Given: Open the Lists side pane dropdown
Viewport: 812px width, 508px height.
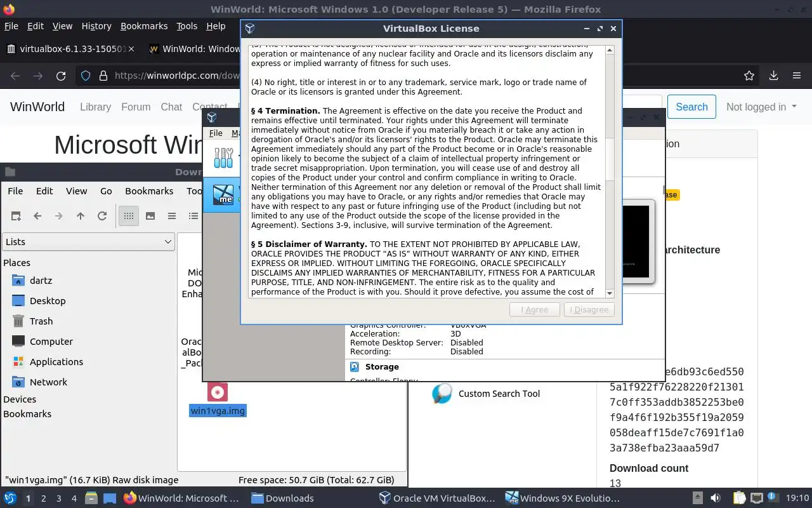Looking at the screenshot, I should pyautogui.click(x=89, y=242).
